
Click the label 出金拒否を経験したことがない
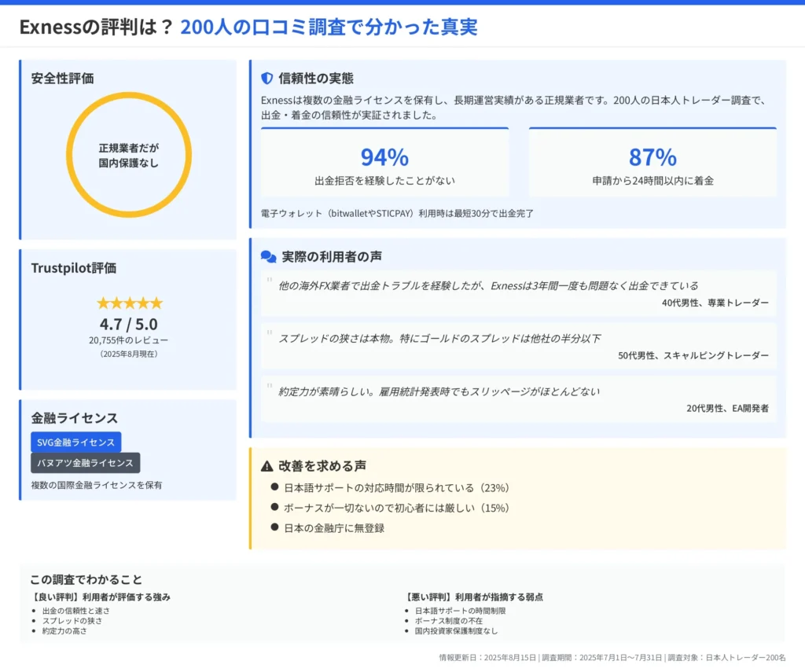(x=384, y=181)
